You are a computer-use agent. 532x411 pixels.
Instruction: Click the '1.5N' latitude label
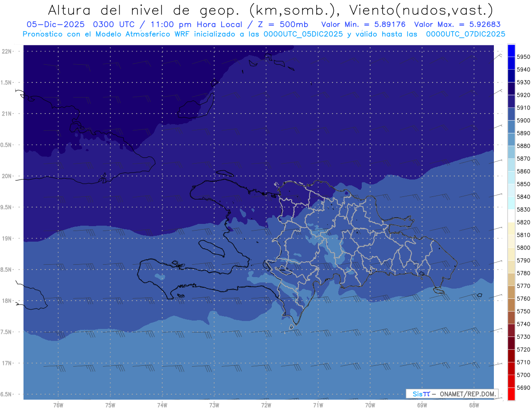[7, 82]
